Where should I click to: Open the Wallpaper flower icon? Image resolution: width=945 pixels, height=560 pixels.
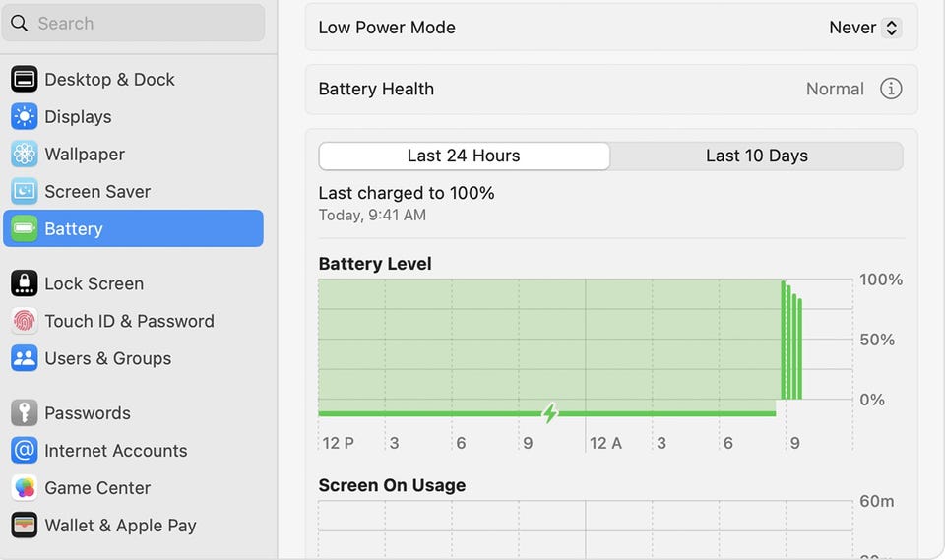coord(24,154)
